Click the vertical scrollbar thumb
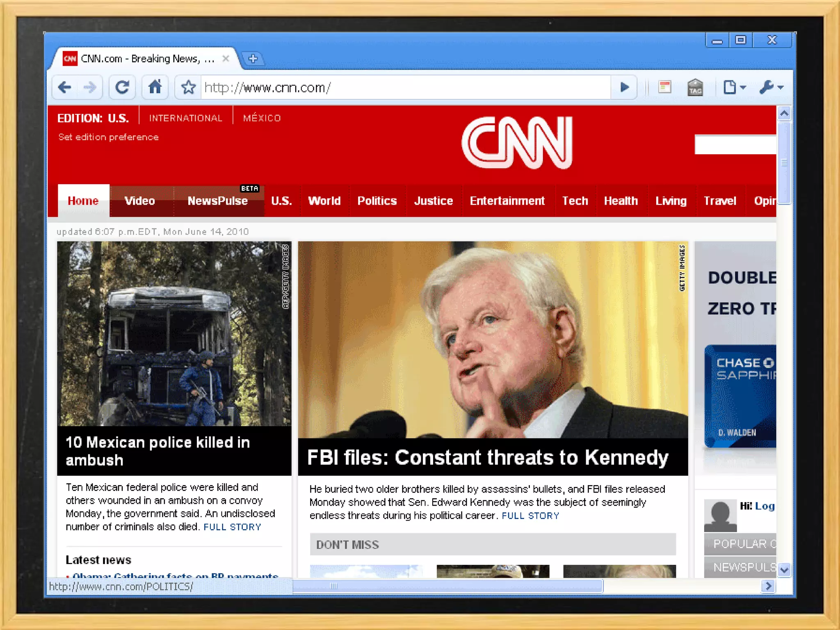840x630 pixels. (x=784, y=163)
